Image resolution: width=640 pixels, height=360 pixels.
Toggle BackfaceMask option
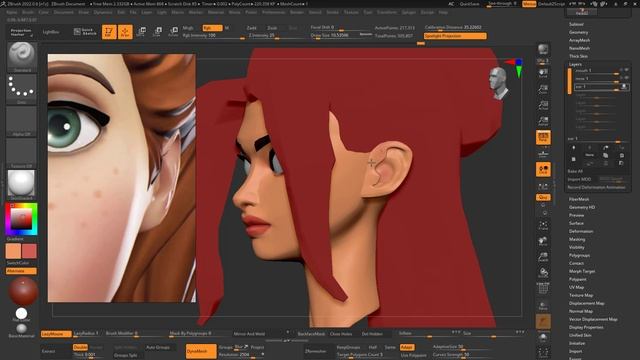click(x=311, y=334)
